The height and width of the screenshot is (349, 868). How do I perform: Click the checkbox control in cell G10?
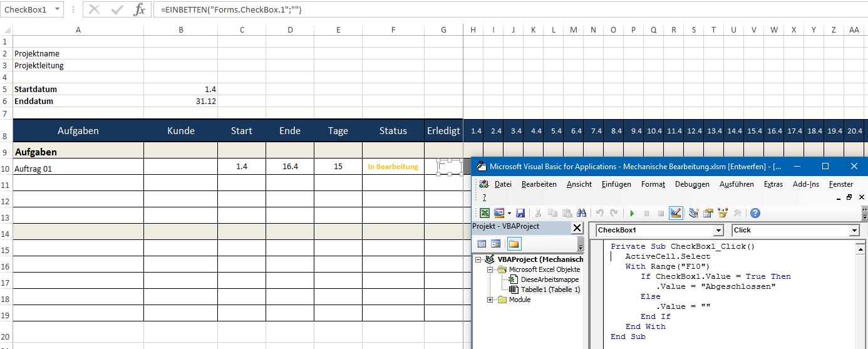[450, 167]
